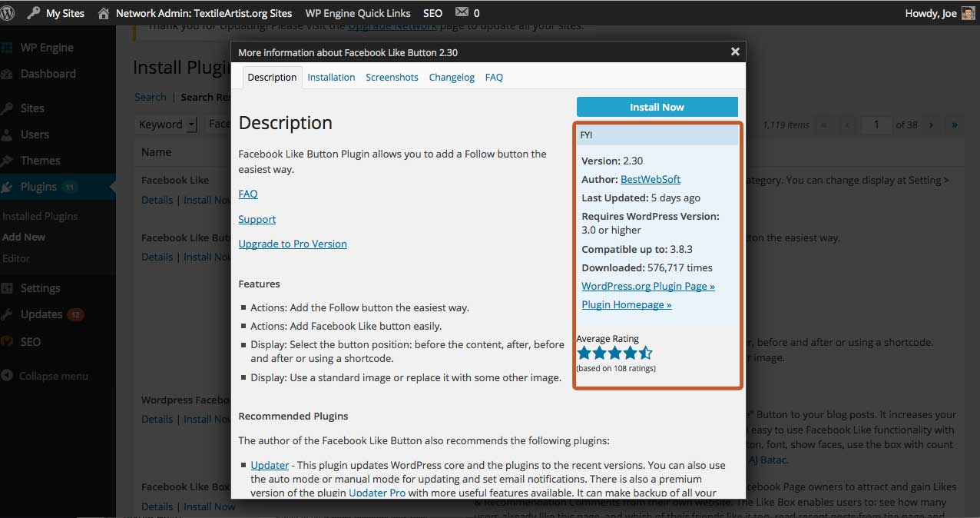The image size is (980, 518).
Task: Click the "Recommended Plugins" heading
Action: point(293,416)
